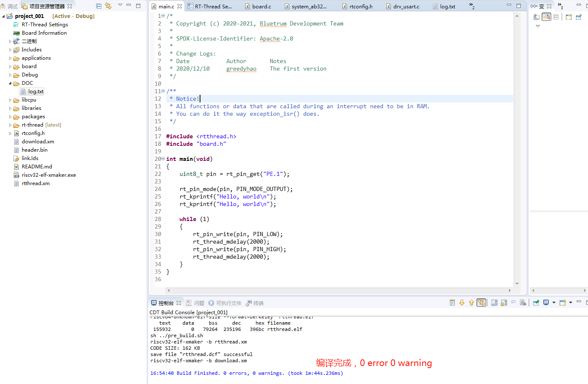This screenshot has height=384, width=588.
Task: Switch to the board.c editor tab
Action: tap(261, 6)
